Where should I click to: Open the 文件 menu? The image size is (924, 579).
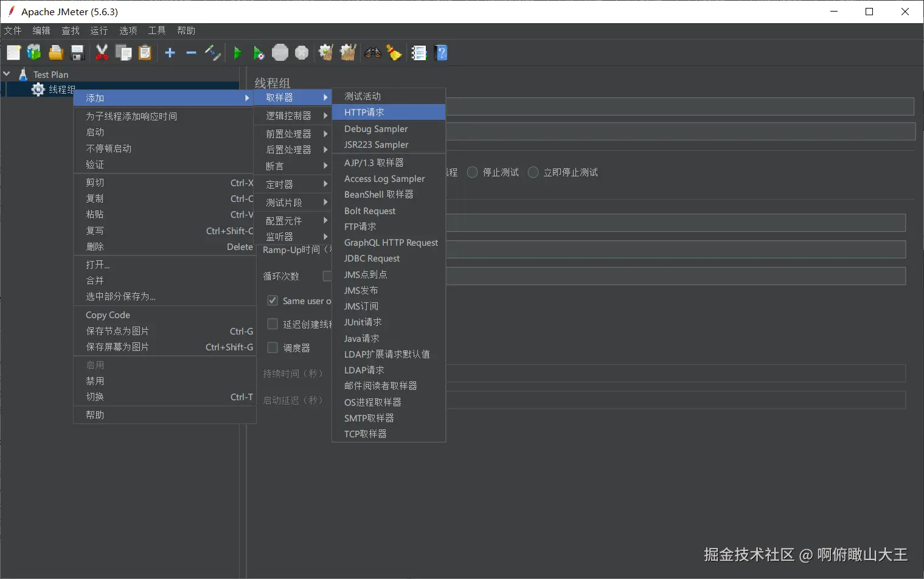tap(13, 30)
